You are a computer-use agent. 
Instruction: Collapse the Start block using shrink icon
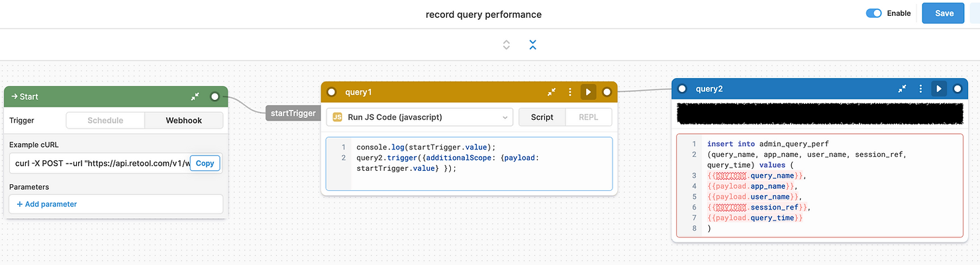click(195, 97)
